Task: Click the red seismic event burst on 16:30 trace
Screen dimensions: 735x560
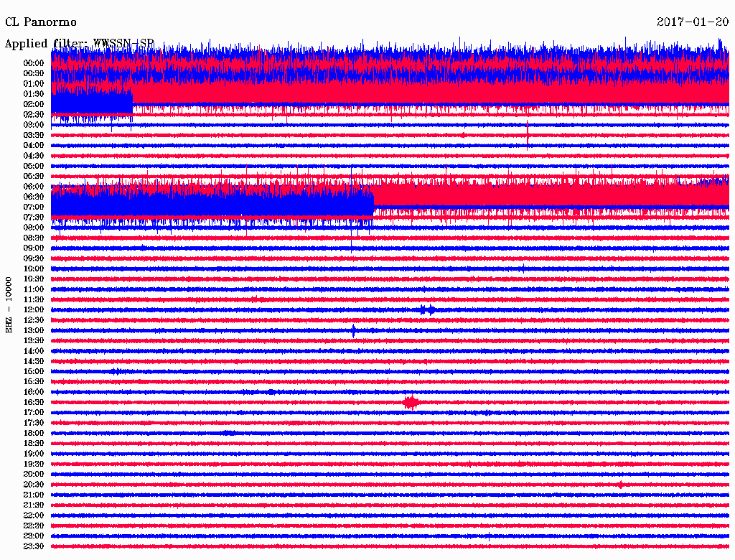Action: pos(411,403)
